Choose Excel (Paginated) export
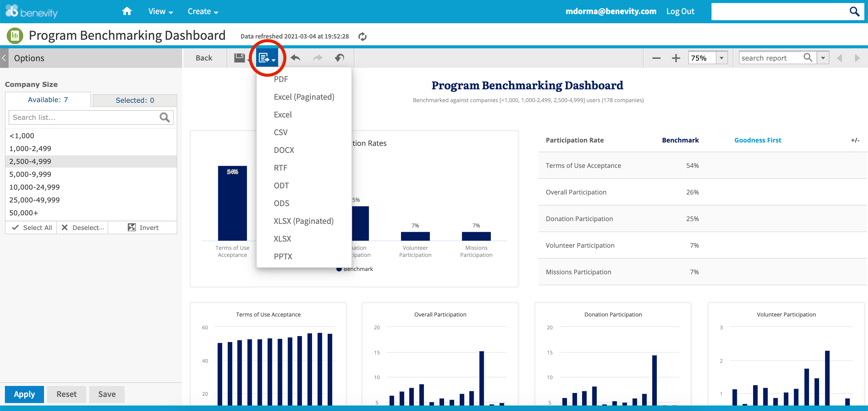Image resolution: width=868 pixels, height=411 pixels. coord(304,97)
